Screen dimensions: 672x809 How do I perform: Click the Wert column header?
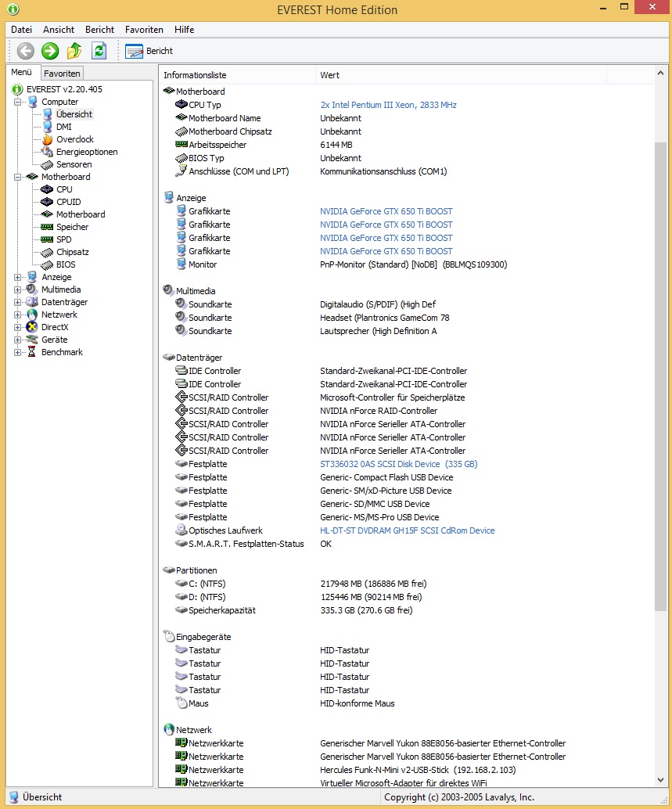(x=461, y=75)
